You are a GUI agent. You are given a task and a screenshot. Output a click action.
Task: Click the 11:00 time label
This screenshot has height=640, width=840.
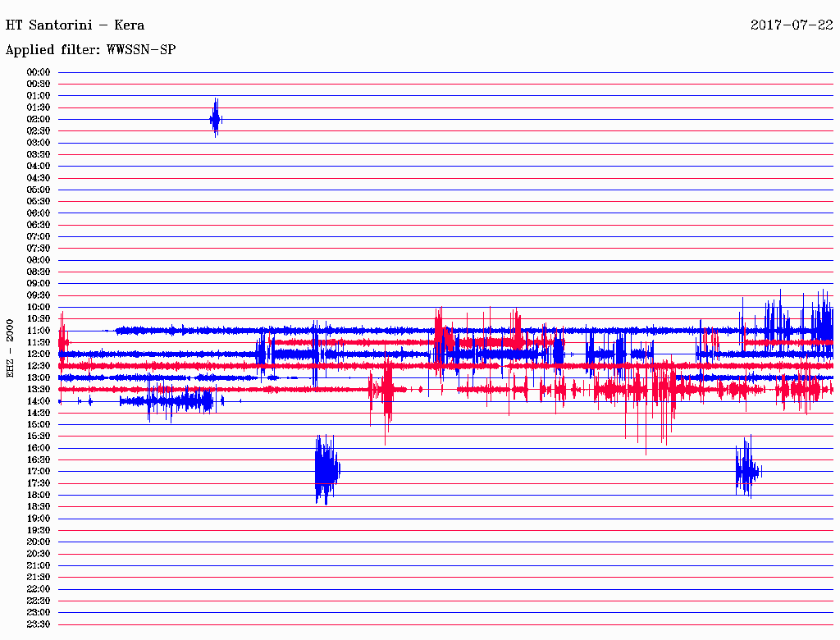coord(39,330)
